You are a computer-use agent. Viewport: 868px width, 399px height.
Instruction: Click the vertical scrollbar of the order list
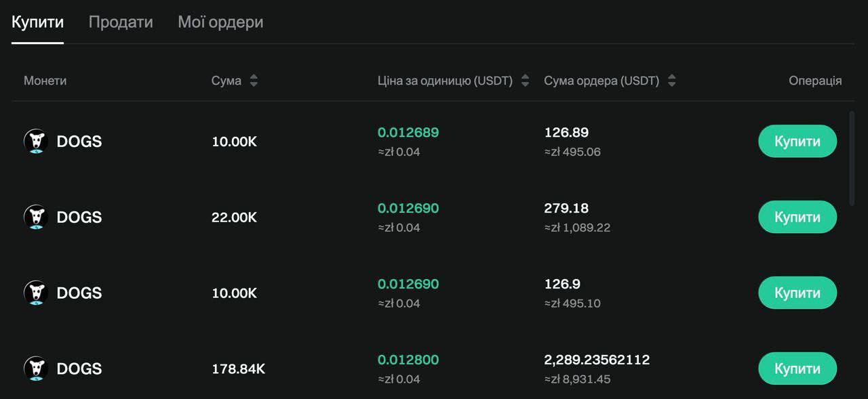coord(852,159)
